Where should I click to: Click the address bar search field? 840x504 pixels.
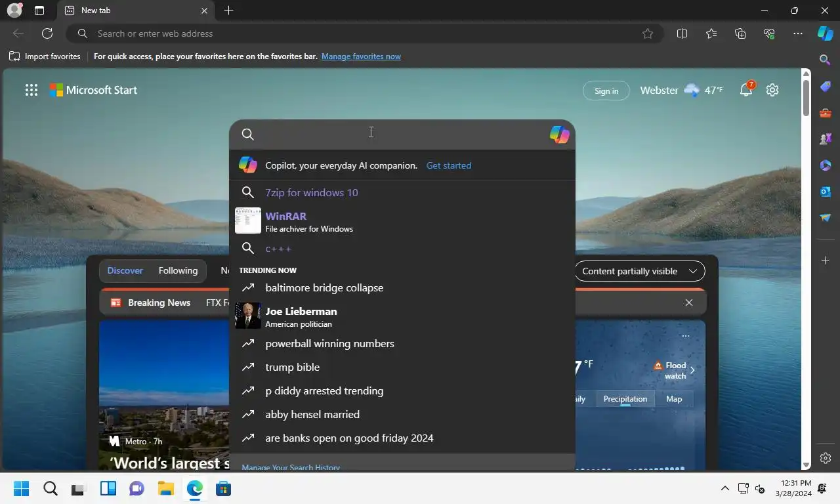(364, 33)
